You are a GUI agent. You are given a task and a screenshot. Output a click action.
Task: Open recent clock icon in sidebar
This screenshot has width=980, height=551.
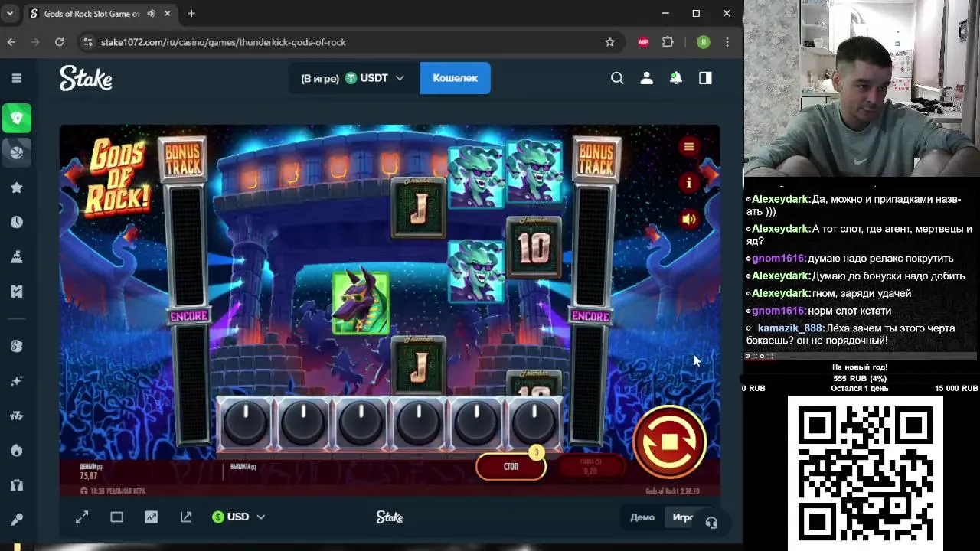pos(16,222)
